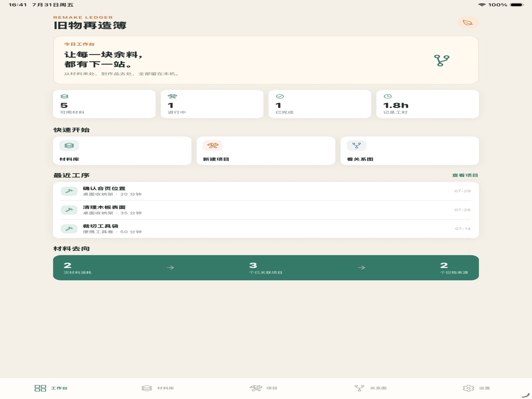Click the 16:41 clock in status bar
Viewport: 532px width, 399px height.
point(18,5)
